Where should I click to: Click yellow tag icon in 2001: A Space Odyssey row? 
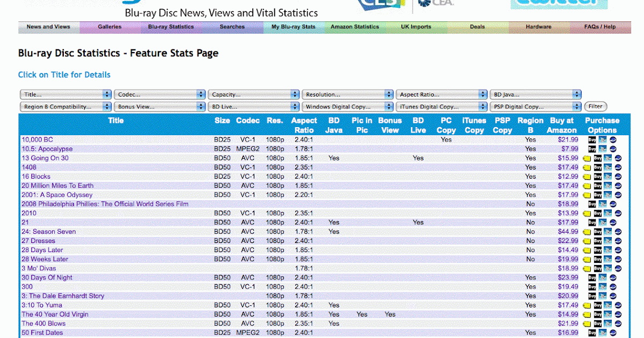tap(588, 195)
